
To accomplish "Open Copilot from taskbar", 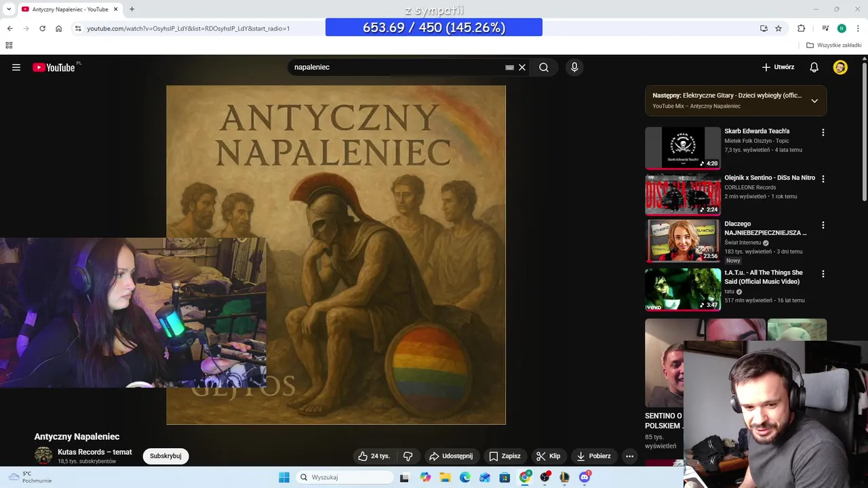I will click(x=425, y=477).
